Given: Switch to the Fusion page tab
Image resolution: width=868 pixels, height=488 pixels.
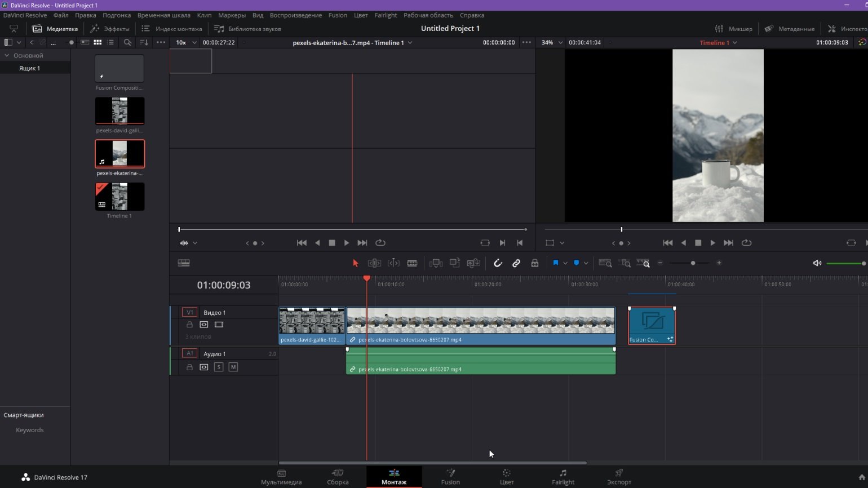Looking at the screenshot, I should click(450, 477).
